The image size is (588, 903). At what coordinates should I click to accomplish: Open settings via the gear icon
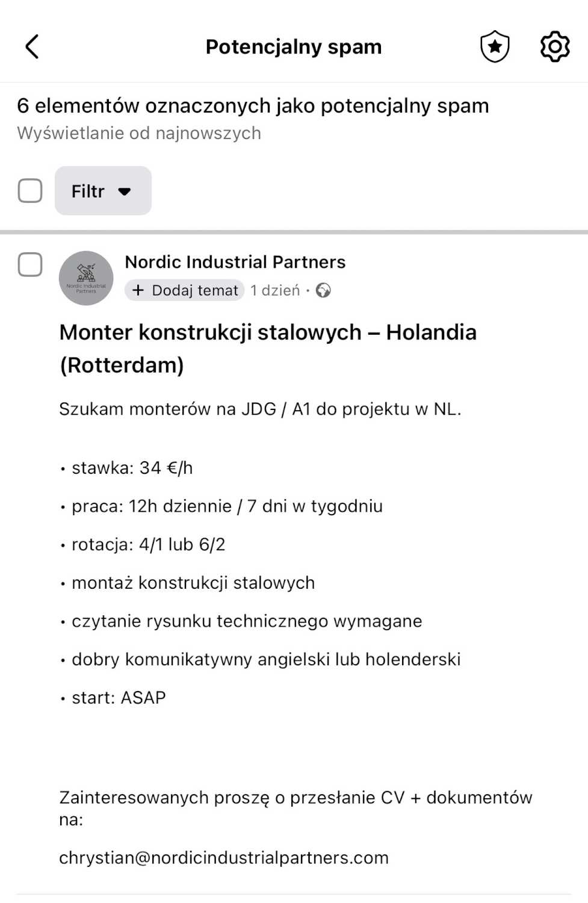tap(554, 46)
